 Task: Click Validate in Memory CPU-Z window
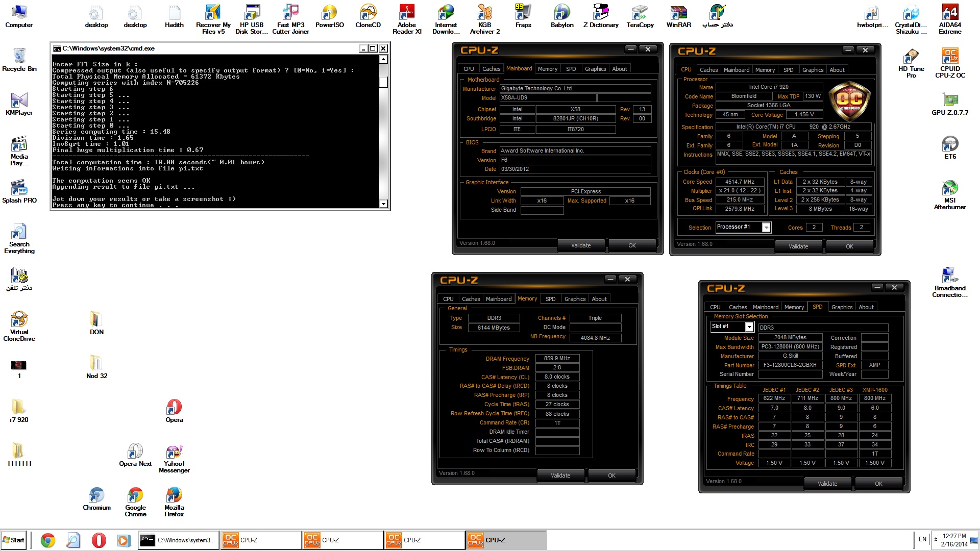[x=560, y=475]
